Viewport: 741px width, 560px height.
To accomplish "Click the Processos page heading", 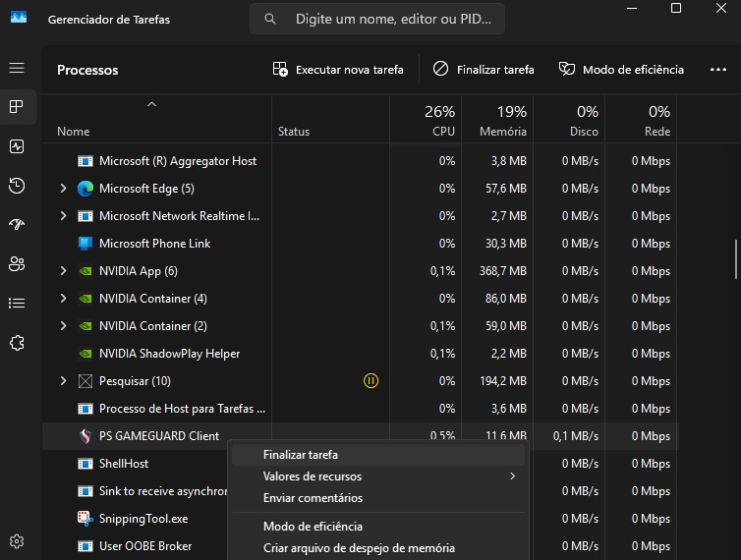I will pos(87,70).
